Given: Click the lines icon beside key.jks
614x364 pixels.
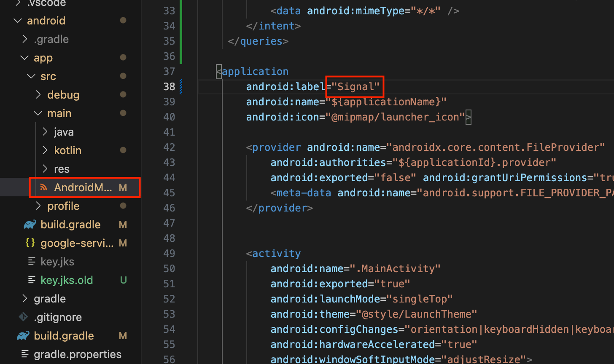Looking at the screenshot, I should click(x=32, y=262).
